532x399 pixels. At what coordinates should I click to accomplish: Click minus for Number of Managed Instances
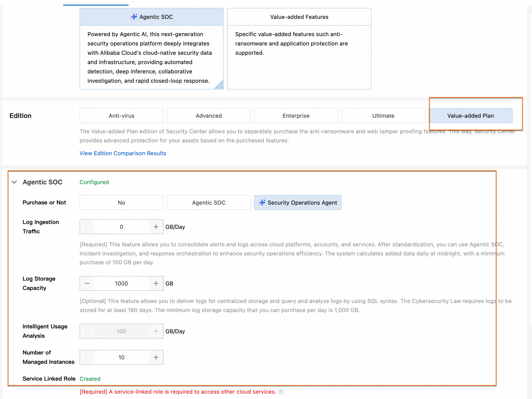(87, 357)
